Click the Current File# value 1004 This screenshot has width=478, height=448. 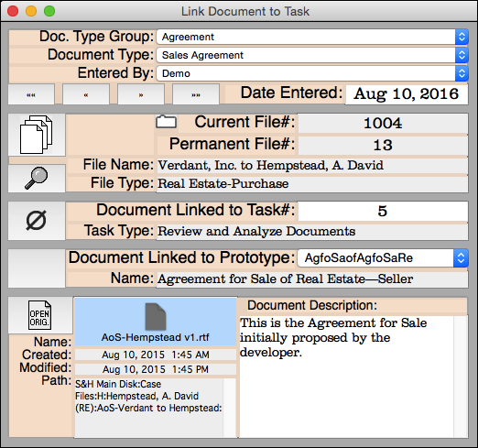(383, 123)
